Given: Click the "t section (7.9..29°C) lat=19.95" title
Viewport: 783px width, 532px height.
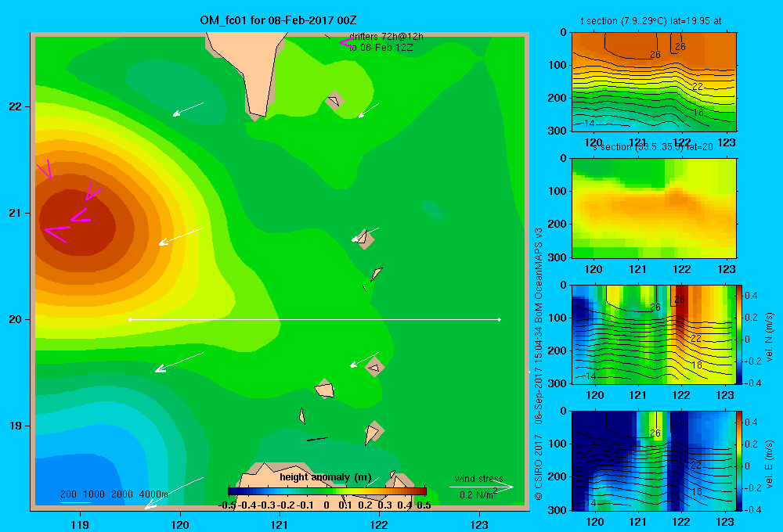Looking at the screenshot, I should [x=651, y=21].
